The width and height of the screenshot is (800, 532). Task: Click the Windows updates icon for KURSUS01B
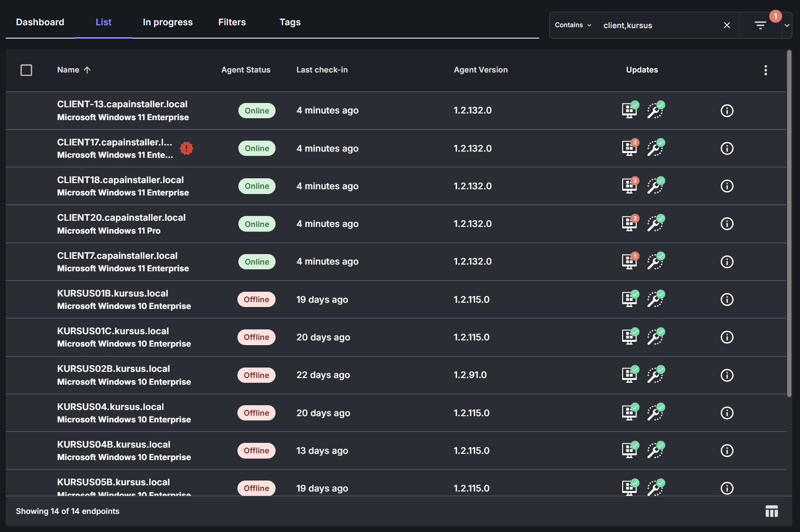tap(629, 299)
